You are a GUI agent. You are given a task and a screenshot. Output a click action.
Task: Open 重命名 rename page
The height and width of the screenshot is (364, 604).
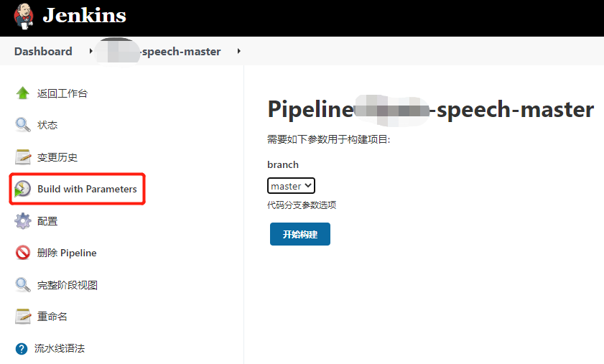point(52,317)
